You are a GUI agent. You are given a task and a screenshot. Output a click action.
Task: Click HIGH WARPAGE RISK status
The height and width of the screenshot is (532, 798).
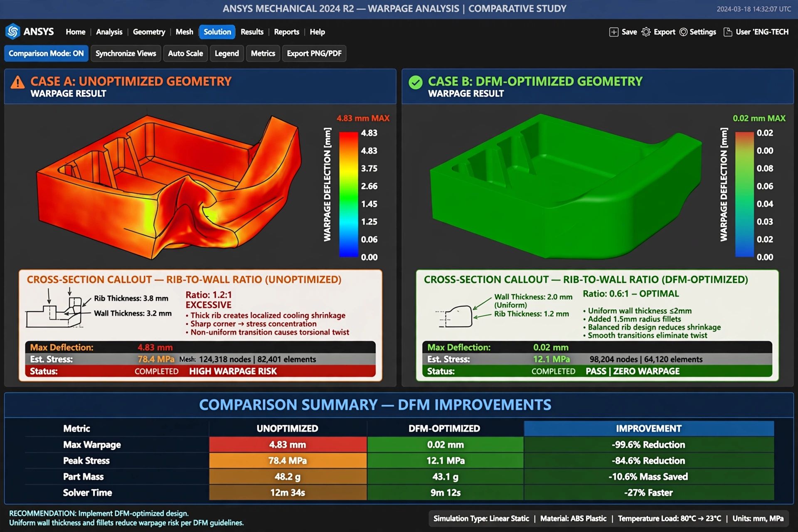pyautogui.click(x=233, y=371)
